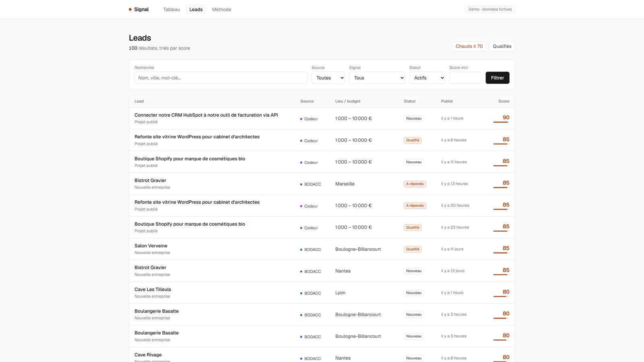The image size is (644, 362).
Task: Click the Publié column header
Action: [x=447, y=101]
